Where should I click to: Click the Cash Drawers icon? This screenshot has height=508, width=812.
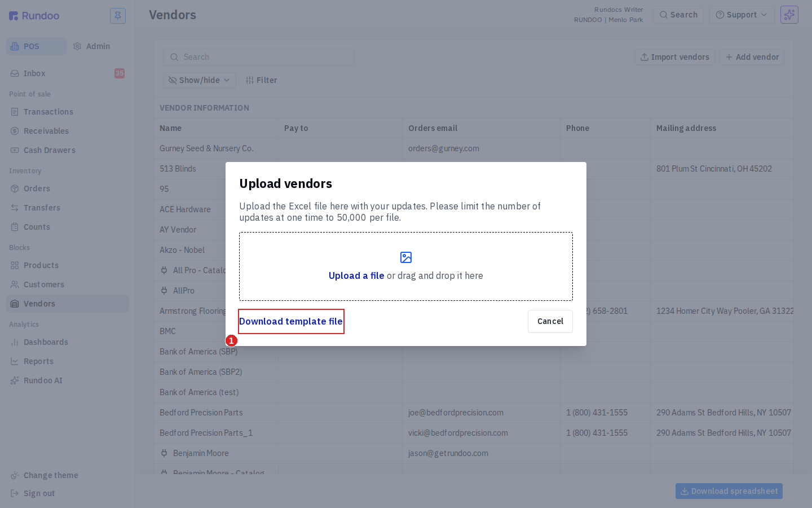(15, 150)
